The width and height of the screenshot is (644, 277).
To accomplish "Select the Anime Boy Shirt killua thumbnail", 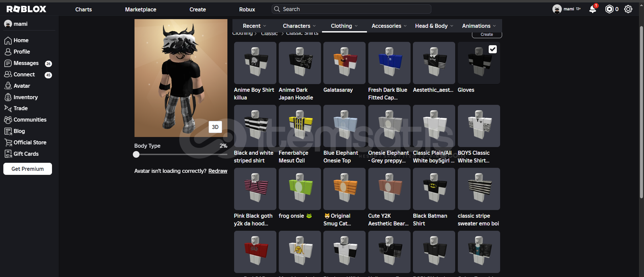I will [255, 63].
